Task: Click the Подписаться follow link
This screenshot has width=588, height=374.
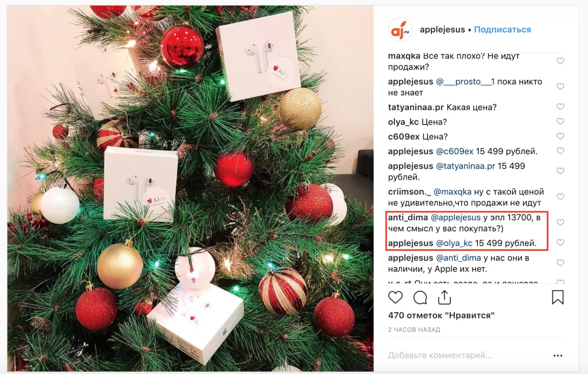Action: pyautogui.click(x=502, y=30)
